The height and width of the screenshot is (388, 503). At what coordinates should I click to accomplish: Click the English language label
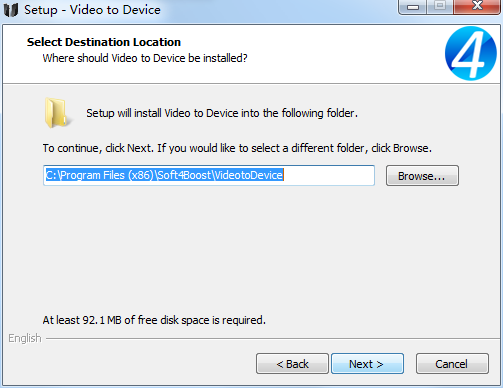point(25,338)
